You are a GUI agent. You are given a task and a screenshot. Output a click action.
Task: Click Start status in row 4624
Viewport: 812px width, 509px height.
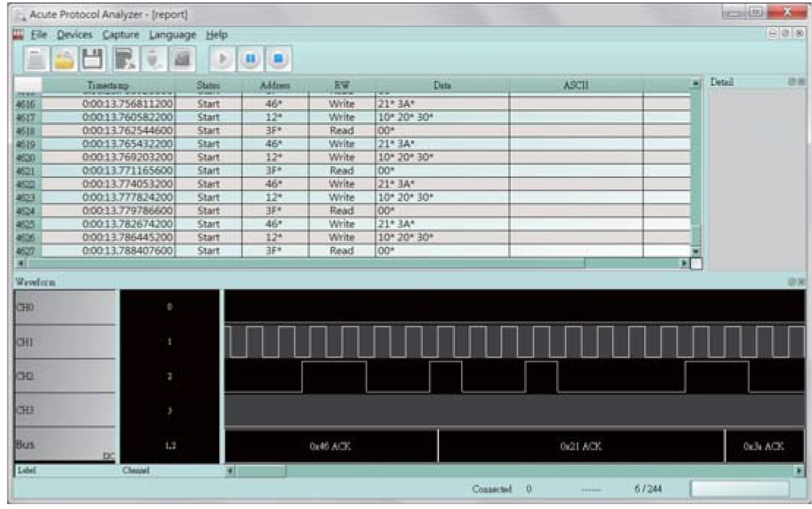point(208,211)
